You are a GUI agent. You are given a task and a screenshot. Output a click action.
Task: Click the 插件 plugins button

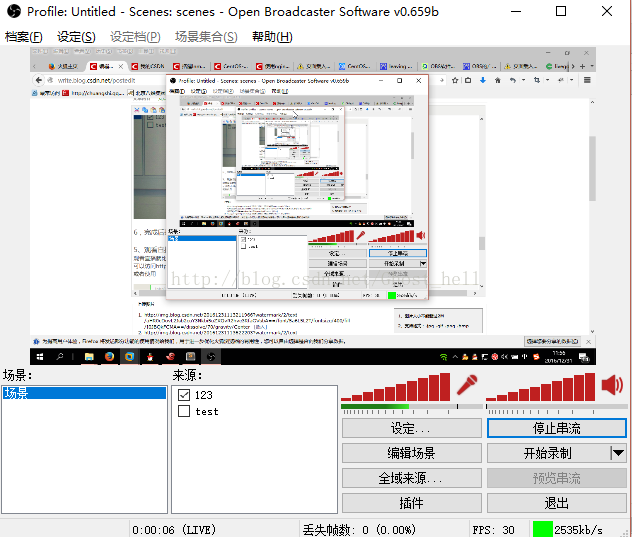[x=412, y=503]
